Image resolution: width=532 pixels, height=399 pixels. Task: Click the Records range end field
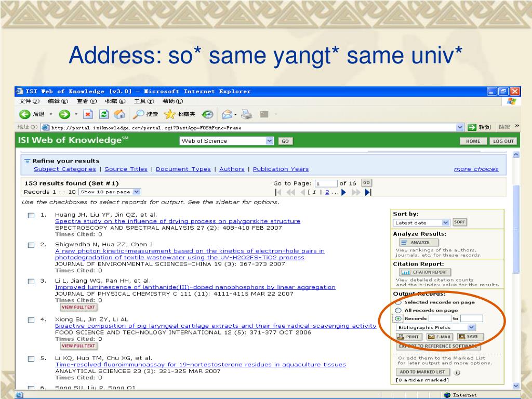coord(471,318)
